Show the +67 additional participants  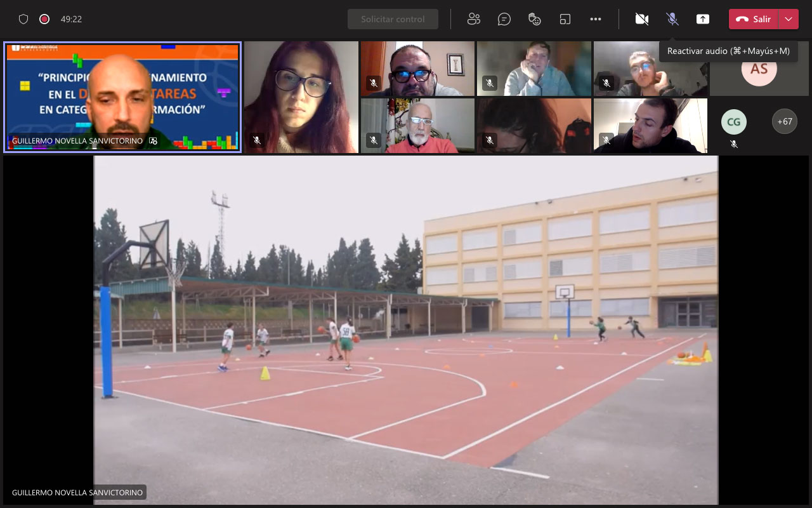[x=785, y=121]
